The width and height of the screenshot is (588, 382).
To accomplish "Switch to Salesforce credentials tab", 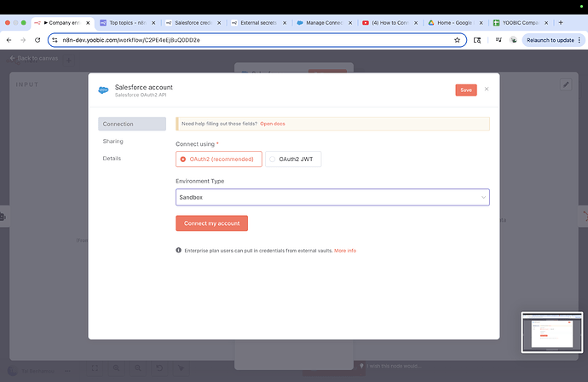I will coord(193,23).
